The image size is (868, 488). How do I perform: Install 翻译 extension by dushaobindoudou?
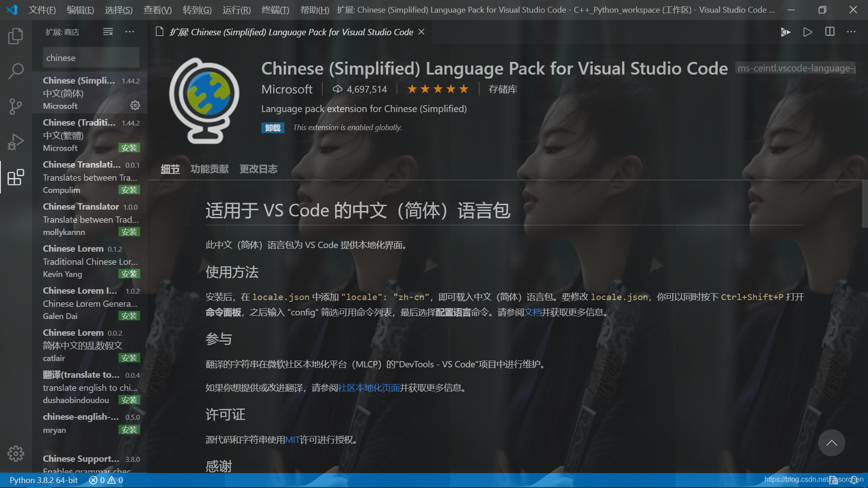point(129,400)
